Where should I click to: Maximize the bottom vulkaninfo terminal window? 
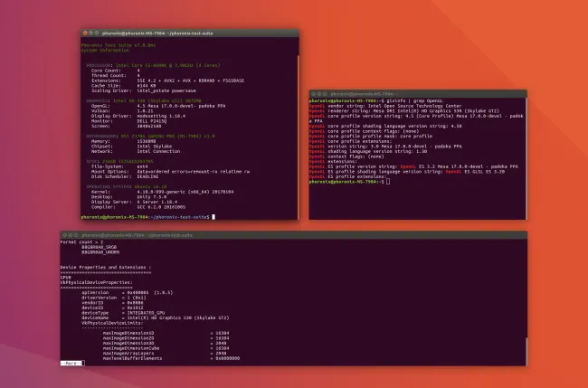[x=76, y=235]
